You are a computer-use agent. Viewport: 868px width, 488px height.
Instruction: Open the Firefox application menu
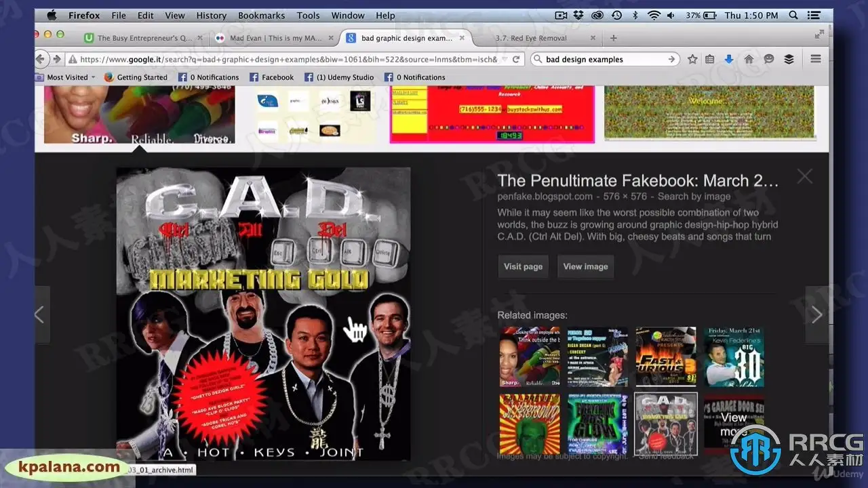click(x=84, y=15)
